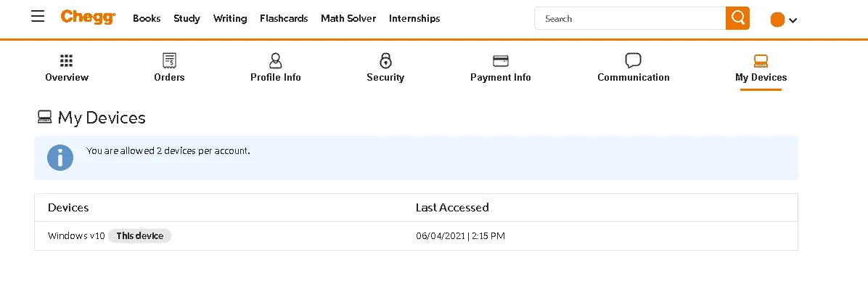Click the Communication speech bubble icon
This screenshot has height=295, width=868.
tap(633, 60)
